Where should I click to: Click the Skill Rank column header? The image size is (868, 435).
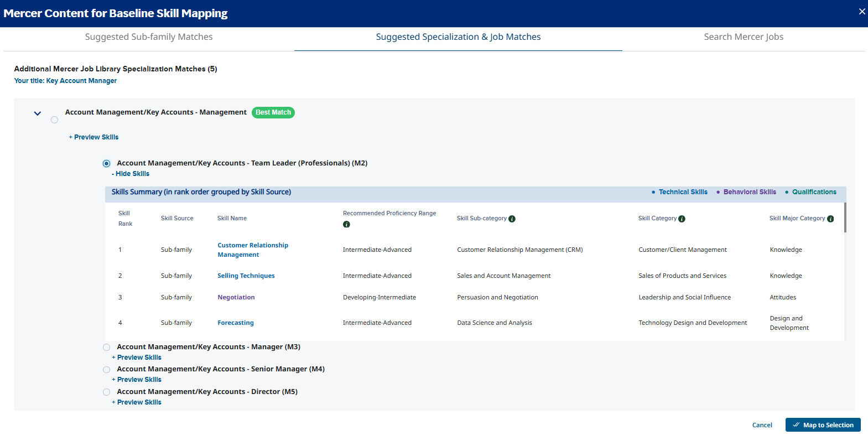coord(125,219)
